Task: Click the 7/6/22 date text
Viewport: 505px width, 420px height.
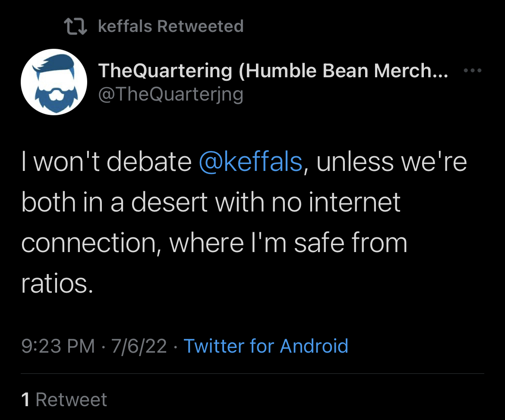Action: point(139,346)
